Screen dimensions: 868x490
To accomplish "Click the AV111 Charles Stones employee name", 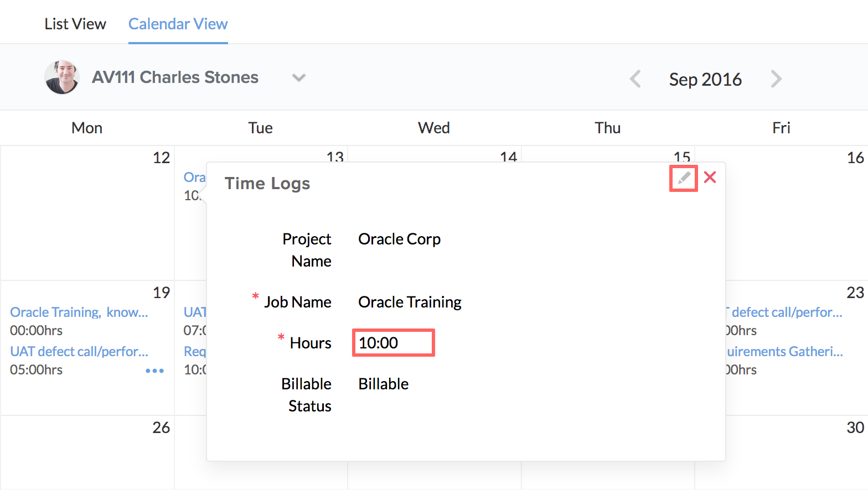I will (x=175, y=77).
